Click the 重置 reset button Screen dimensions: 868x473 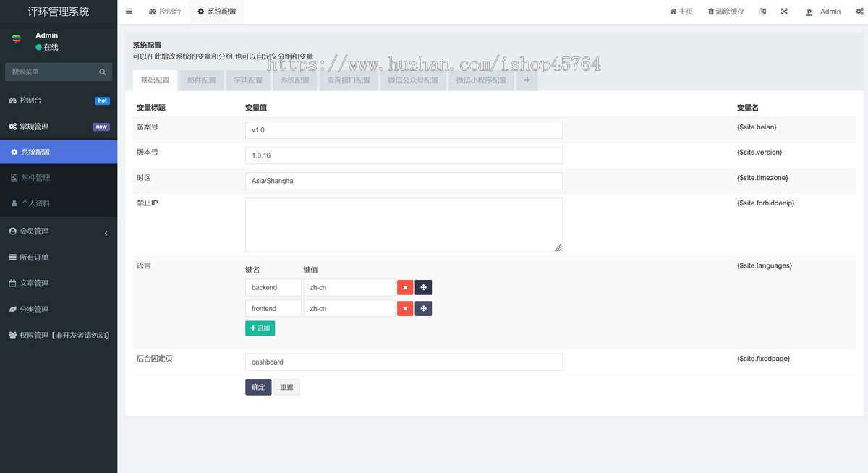(x=286, y=388)
